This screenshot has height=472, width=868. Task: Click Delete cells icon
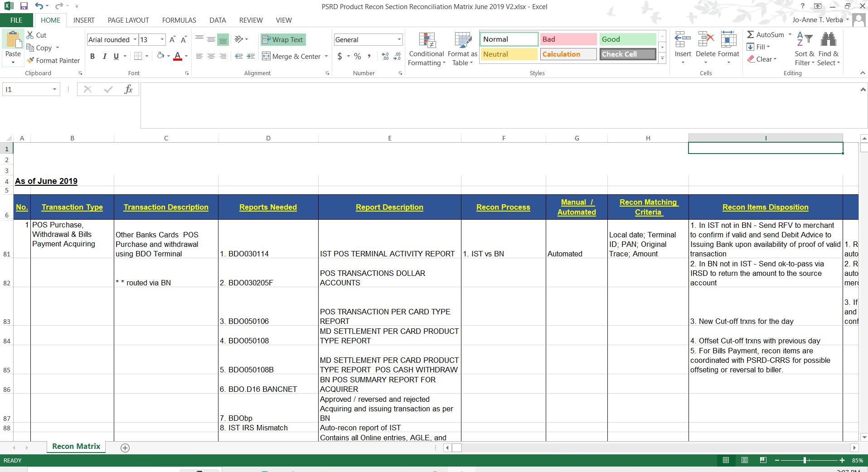click(706, 40)
